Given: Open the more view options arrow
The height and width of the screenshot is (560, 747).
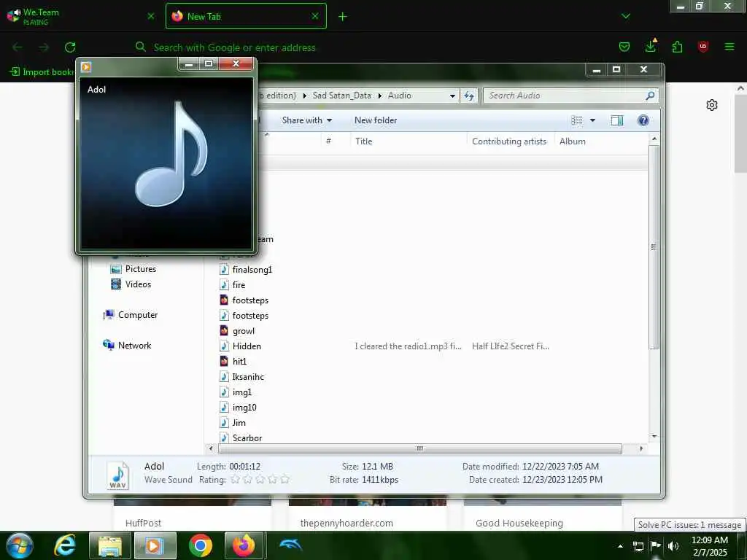Looking at the screenshot, I should [592, 120].
